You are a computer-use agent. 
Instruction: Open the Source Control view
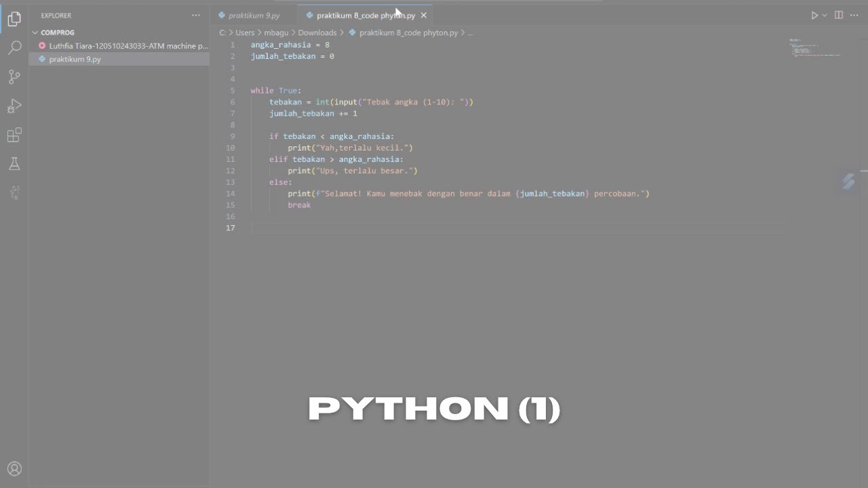[14, 77]
